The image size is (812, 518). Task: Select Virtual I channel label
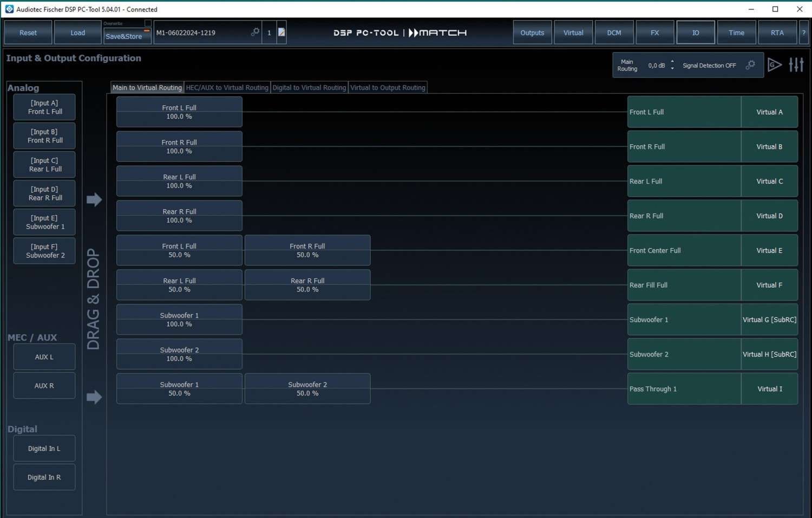point(769,388)
